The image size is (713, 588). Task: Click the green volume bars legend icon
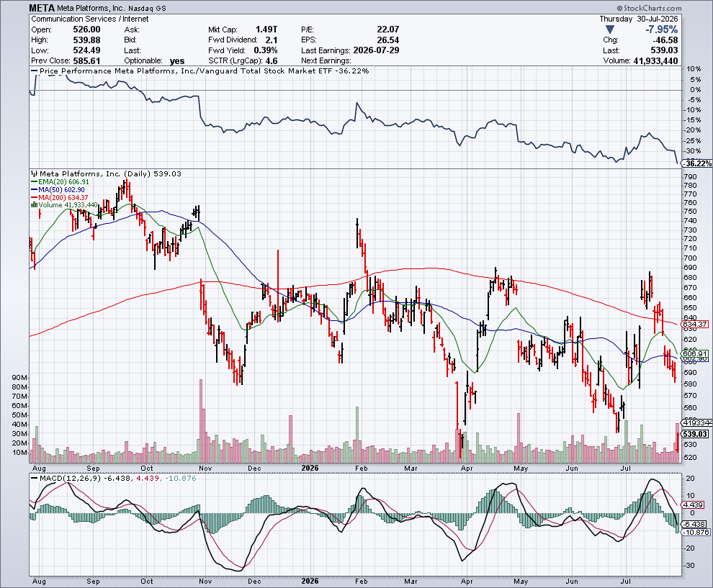point(34,205)
